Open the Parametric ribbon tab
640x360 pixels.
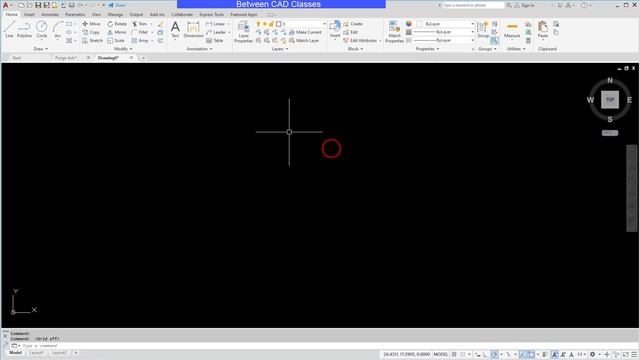coord(75,14)
